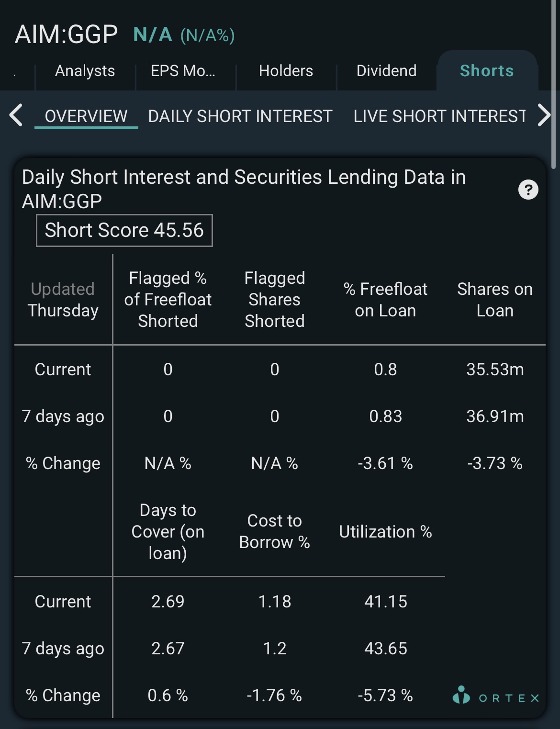Open DAILY SHORT INTEREST sub-tab
The height and width of the screenshot is (729, 560).
240,116
